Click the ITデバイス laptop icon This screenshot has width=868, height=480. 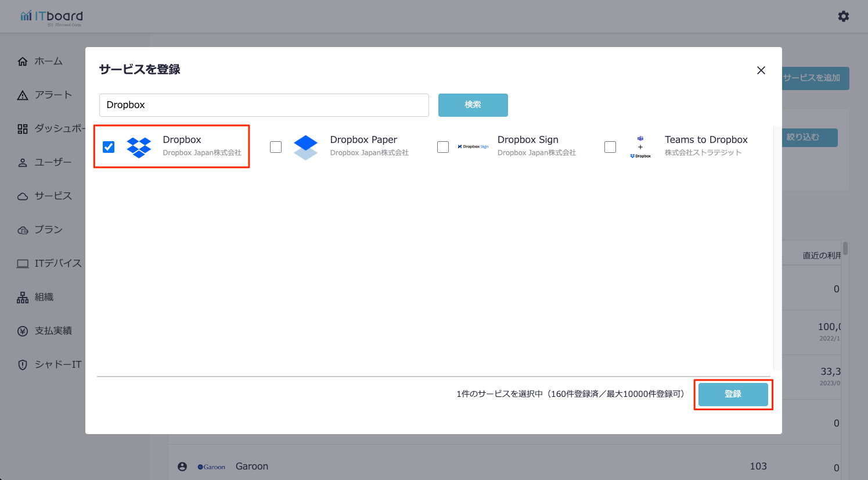point(23,264)
